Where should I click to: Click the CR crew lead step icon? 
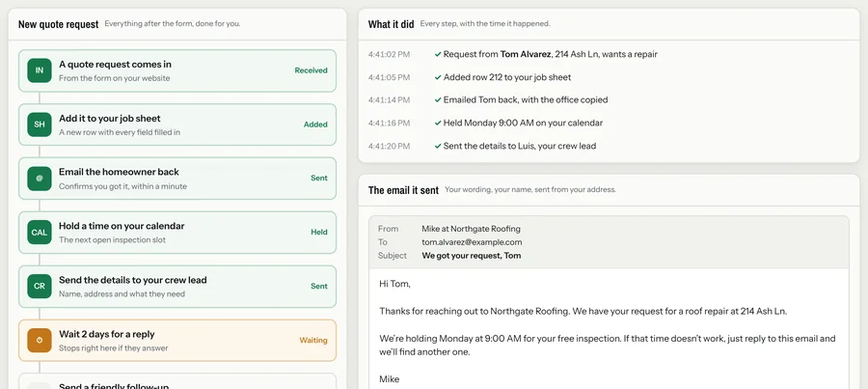(x=40, y=287)
